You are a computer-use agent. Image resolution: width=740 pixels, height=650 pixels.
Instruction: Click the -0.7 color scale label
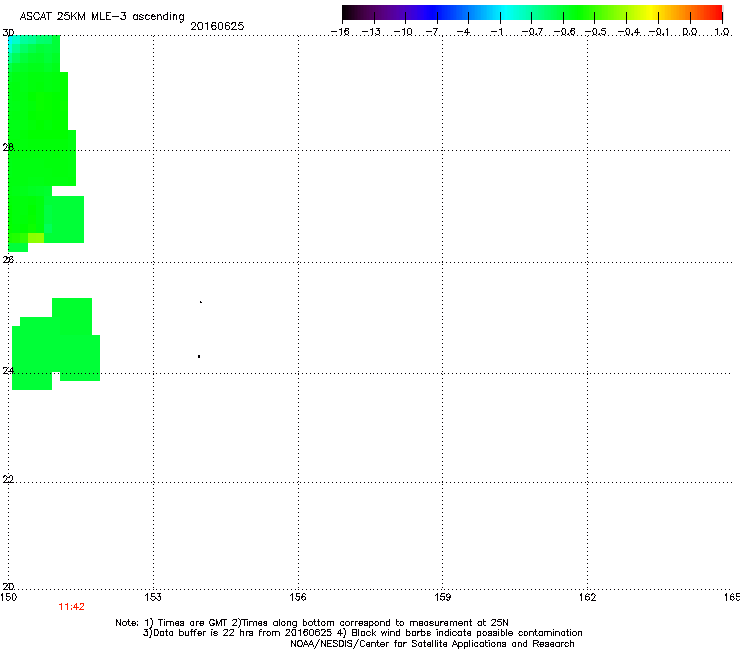point(532,32)
